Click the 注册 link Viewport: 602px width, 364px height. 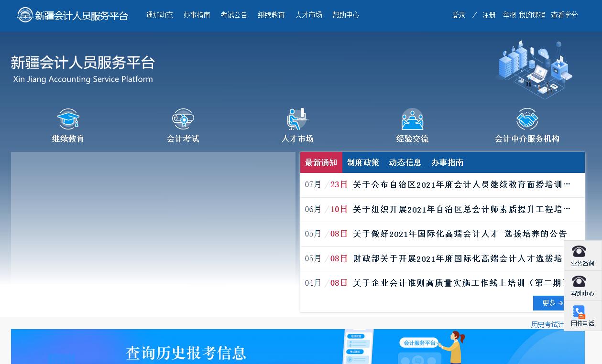point(489,15)
